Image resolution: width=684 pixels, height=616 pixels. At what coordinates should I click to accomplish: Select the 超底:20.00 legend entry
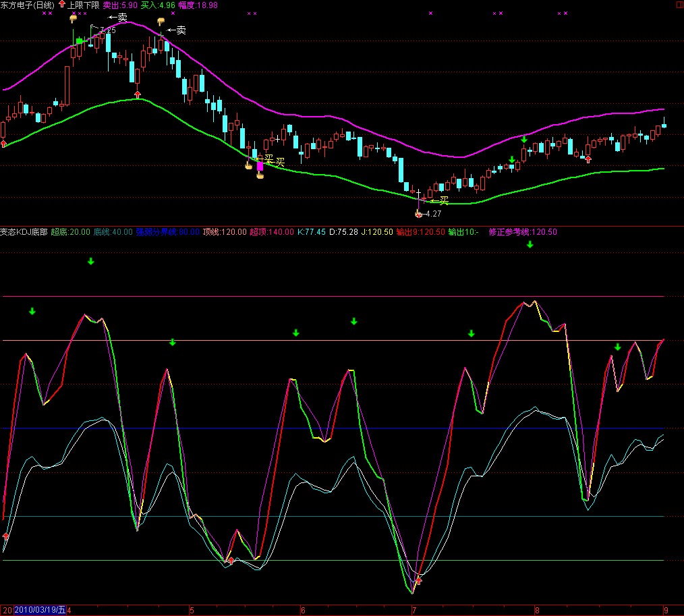pos(70,231)
